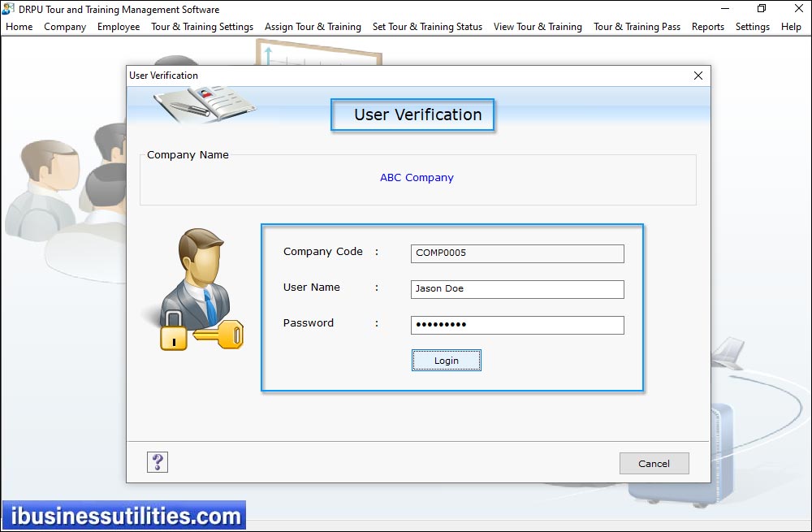Click the Login button
The height and width of the screenshot is (532, 812).
pyautogui.click(x=447, y=361)
